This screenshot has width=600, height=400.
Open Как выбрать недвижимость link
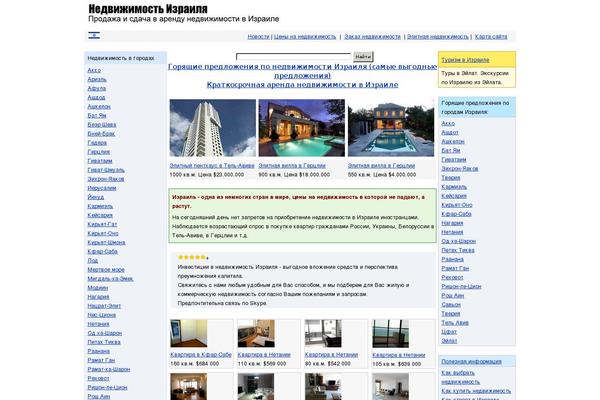pos(460,377)
